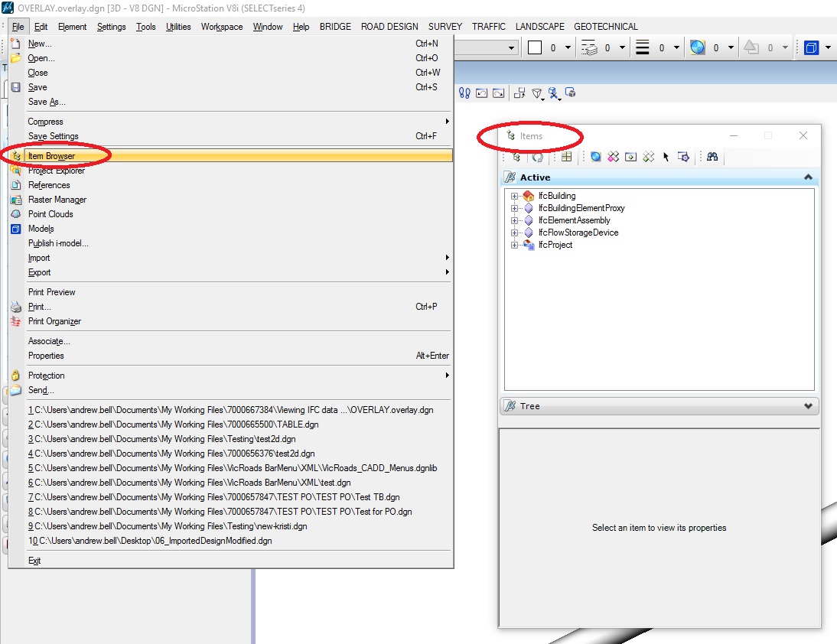Expand the IfcFlowStorageDevice tree node

tap(514, 233)
